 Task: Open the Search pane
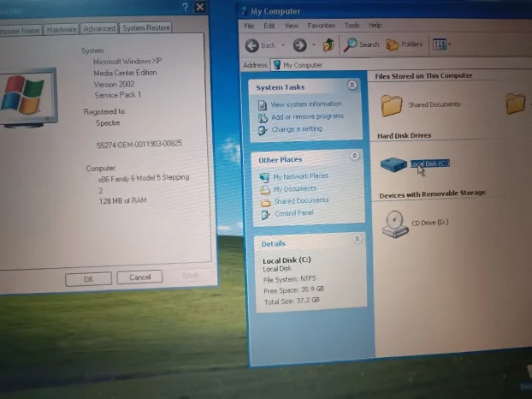[361, 45]
